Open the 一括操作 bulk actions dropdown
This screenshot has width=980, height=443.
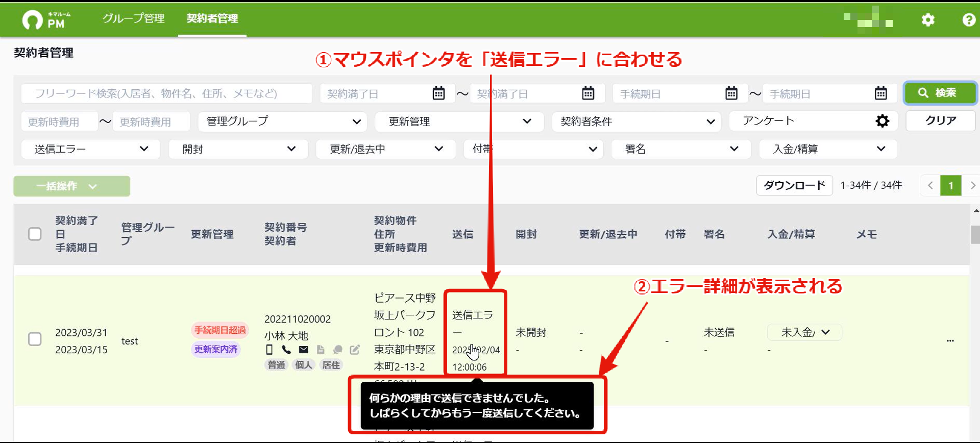coord(71,186)
